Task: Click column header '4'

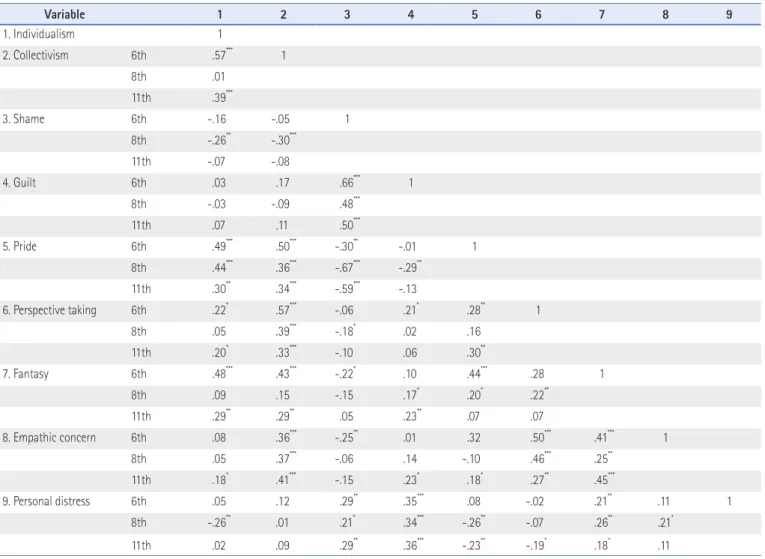Action: pos(411,15)
